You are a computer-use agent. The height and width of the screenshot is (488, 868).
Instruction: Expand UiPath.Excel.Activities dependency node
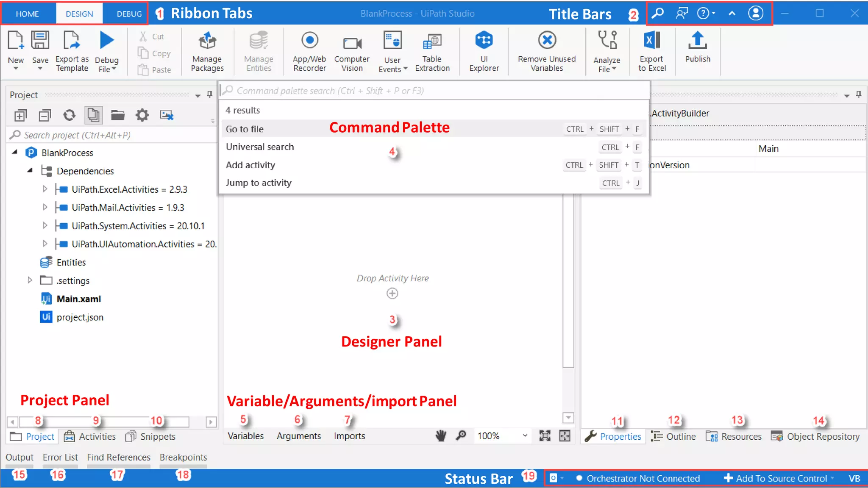(45, 189)
